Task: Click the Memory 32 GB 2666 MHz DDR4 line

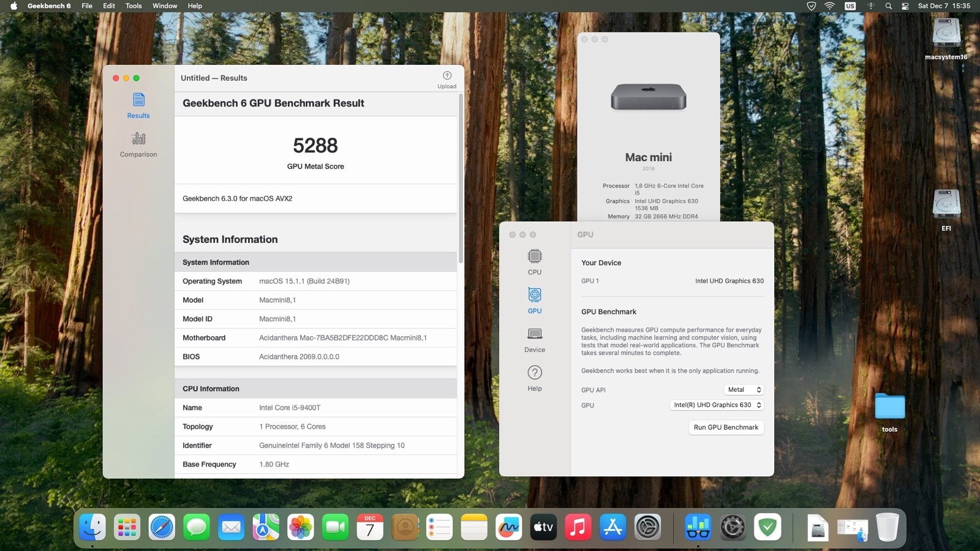Action: [x=653, y=216]
